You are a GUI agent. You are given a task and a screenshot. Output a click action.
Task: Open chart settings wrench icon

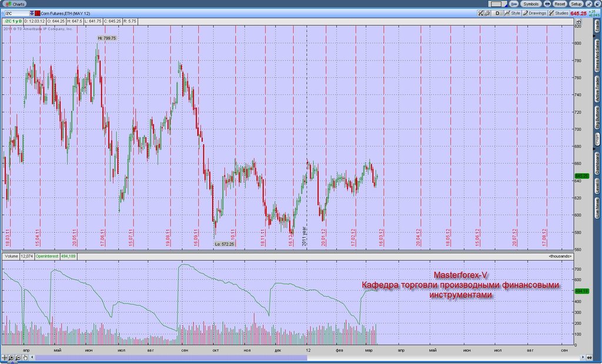pyautogui.click(x=487, y=14)
